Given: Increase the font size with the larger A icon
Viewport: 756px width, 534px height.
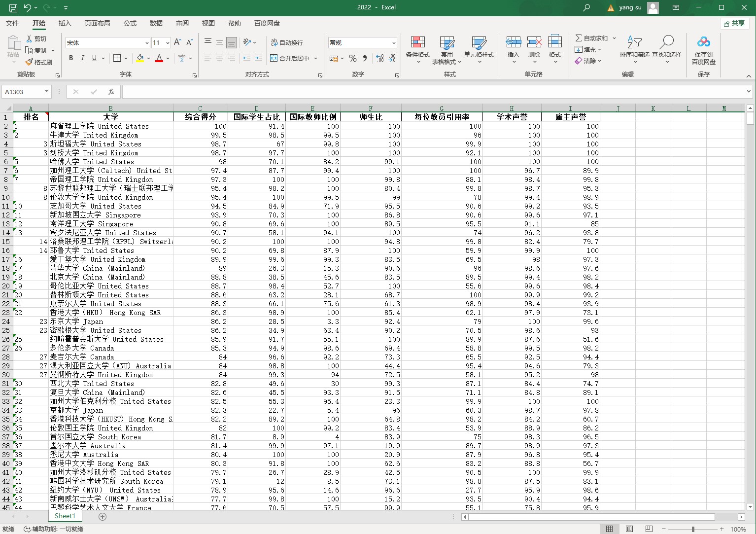Looking at the screenshot, I should click(x=177, y=42).
